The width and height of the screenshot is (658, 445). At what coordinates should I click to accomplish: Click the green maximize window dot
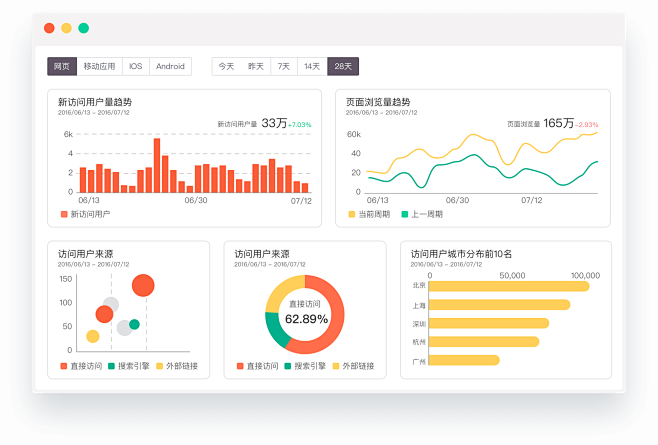[x=84, y=28]
